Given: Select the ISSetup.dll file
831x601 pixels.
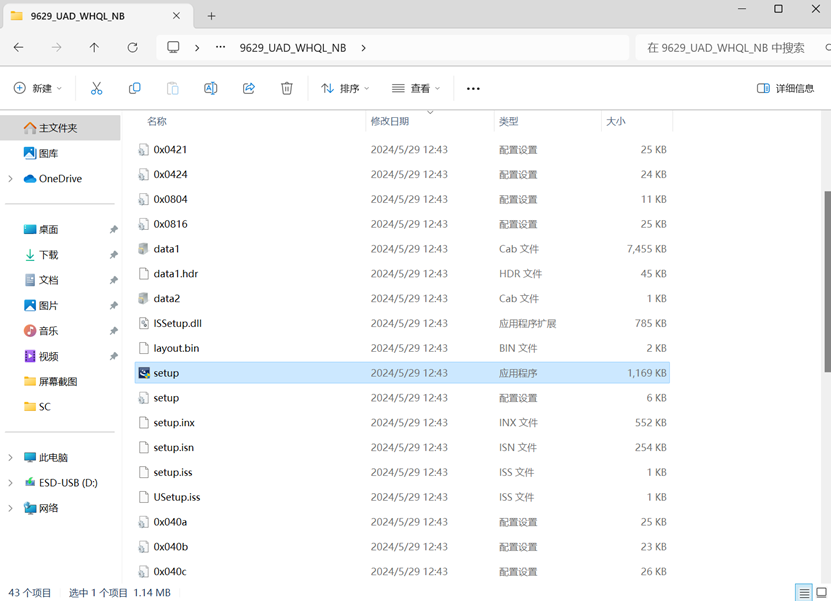Looking at the screenshot, I should [177, 323].
